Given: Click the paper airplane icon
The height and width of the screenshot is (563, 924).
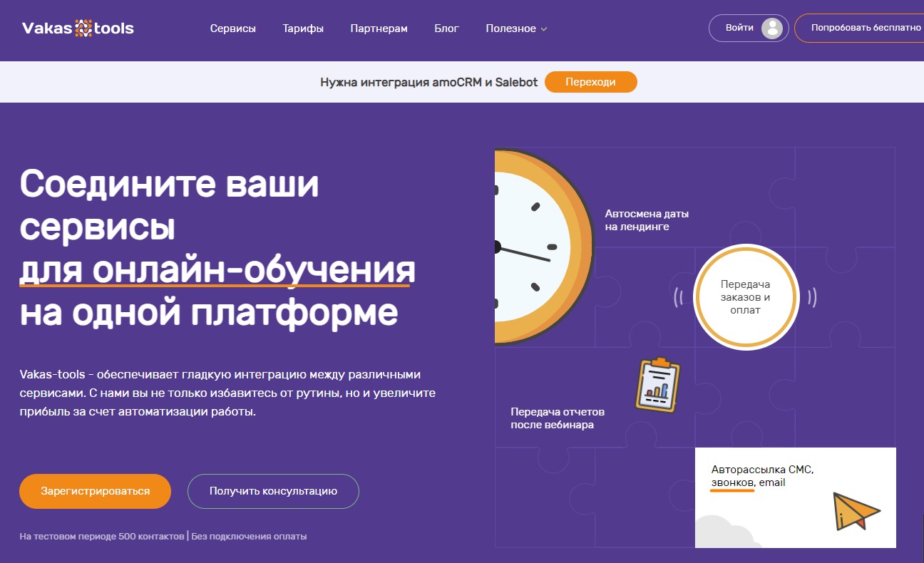Looking at the screenshot, I should 856,511.
